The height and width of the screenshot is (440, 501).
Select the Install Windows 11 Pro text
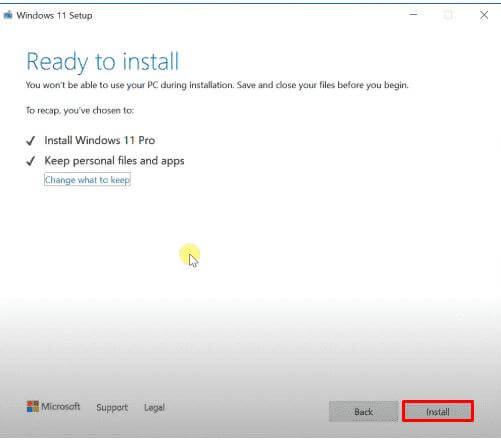coord(100,140)
